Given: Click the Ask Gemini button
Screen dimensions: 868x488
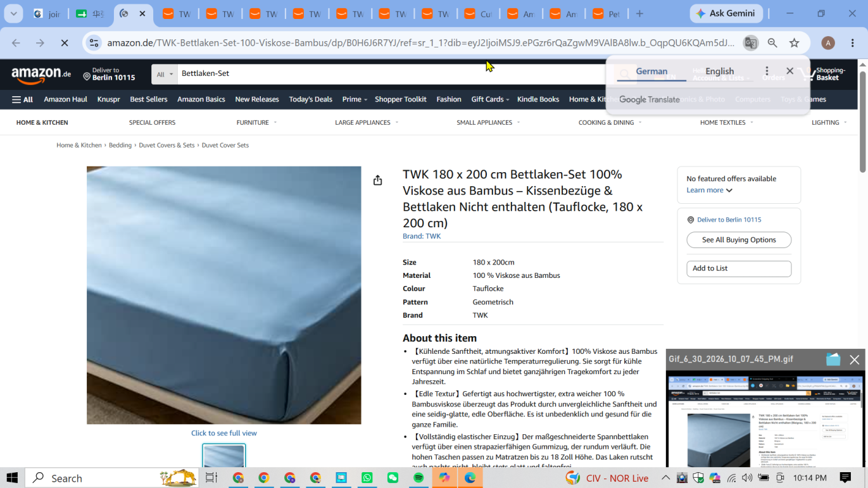Looking at the screenshot, I should (x=726, y=13).
